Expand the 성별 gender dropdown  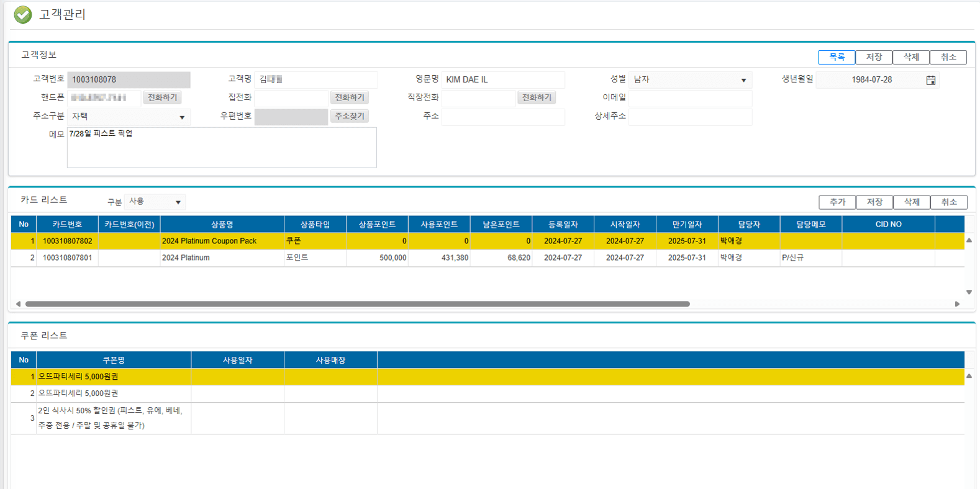pyautogui.click(x=743, y=80)
